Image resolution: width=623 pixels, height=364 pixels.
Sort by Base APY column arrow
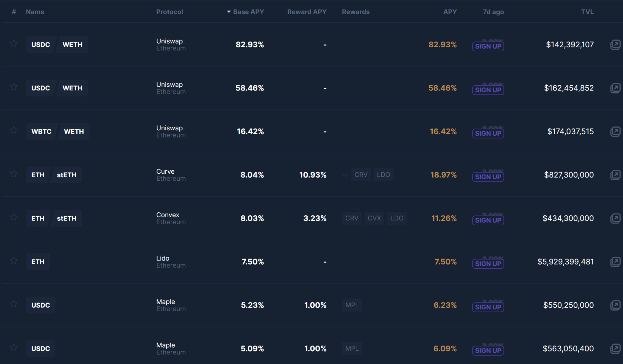[229, 12]
